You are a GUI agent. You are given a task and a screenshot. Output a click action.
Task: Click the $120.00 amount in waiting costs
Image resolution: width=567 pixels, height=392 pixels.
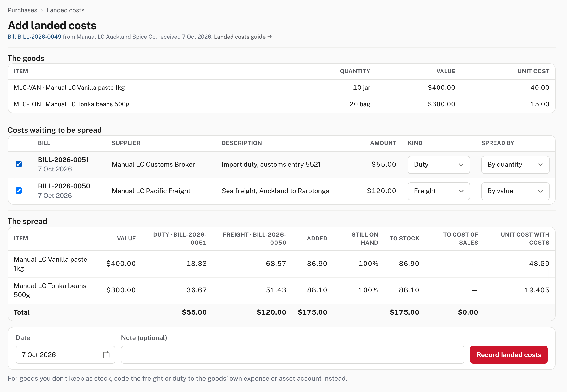(382, 191)
